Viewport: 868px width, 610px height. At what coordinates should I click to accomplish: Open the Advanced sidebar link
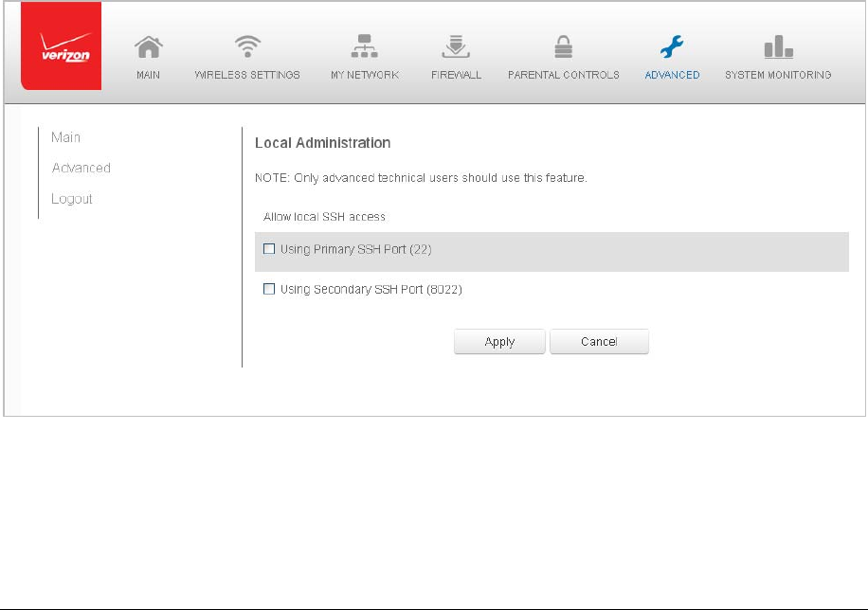click(x=81, y=168)
